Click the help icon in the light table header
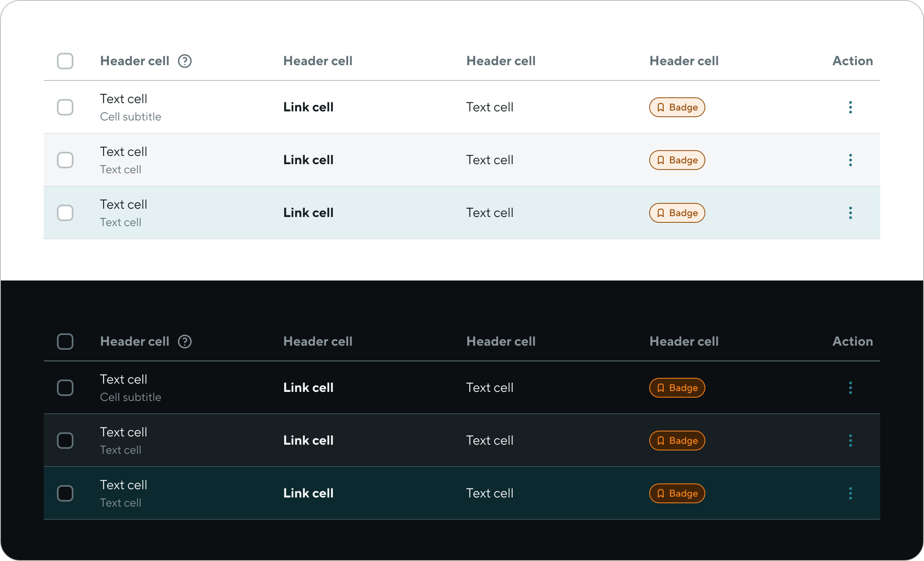Viewport: 924px width, 561px height. pos(185,61)
